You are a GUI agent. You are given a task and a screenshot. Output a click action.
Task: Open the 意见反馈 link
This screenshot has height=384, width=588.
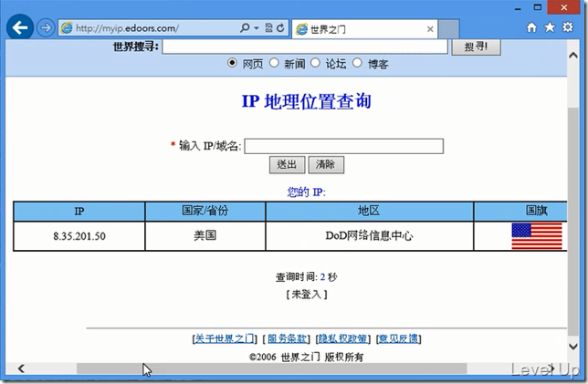click(x=398, y=338)
